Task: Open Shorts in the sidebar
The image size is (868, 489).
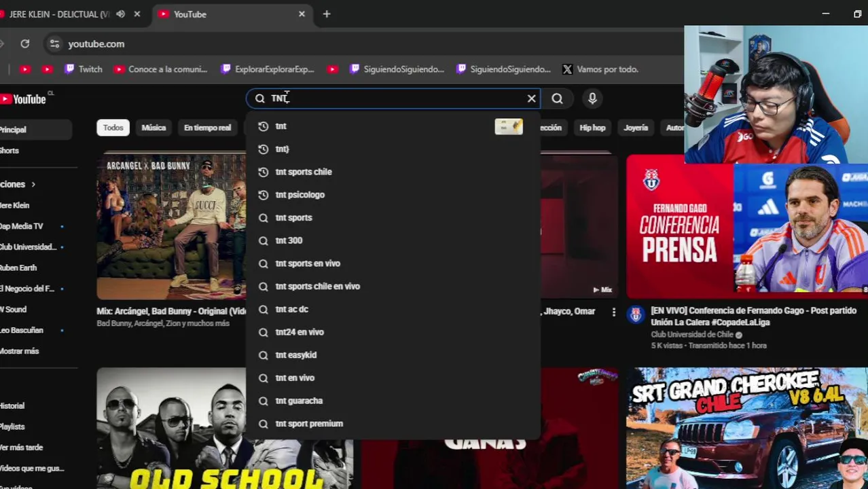Action: (x=10, y=151)
